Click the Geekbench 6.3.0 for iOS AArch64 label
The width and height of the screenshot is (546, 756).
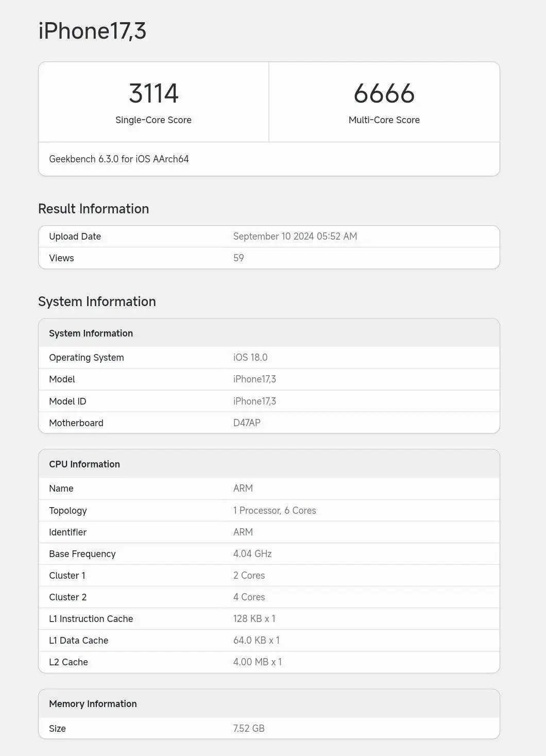119,159
